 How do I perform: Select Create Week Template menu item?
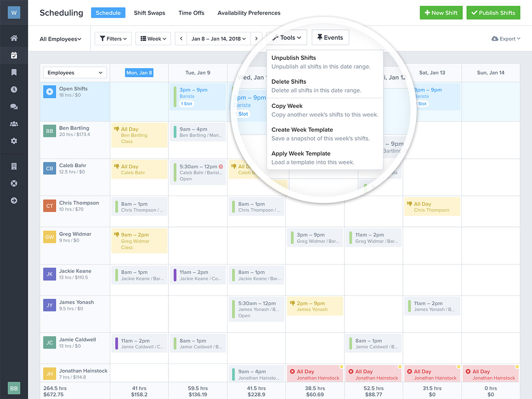click(x=325, y=134)
